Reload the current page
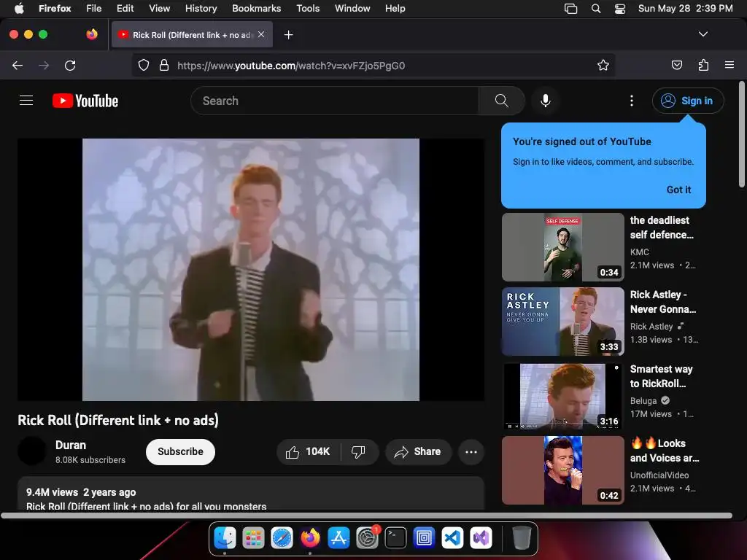Screen dimensions: 747x560 tap(70, 65)
